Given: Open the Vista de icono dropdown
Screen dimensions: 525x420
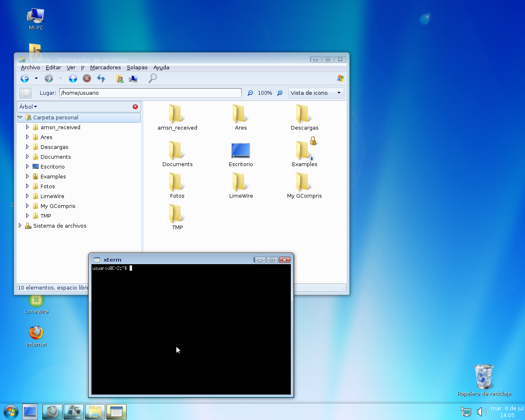Looking at the screenshot, I should pyautogui.click(x=316, y=93).
